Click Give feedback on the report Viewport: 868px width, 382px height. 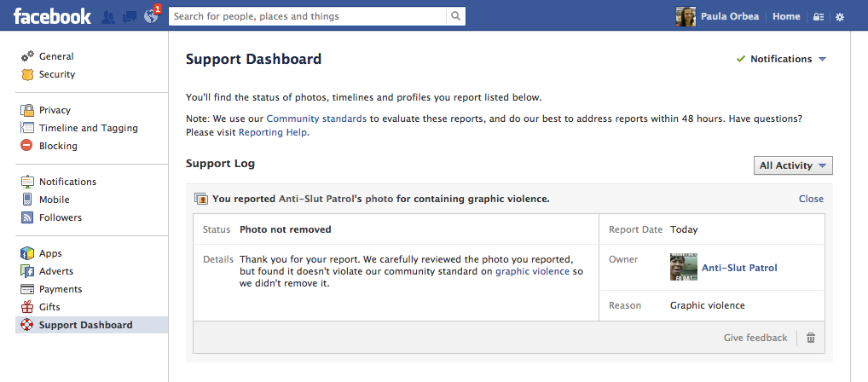(755, 338)
